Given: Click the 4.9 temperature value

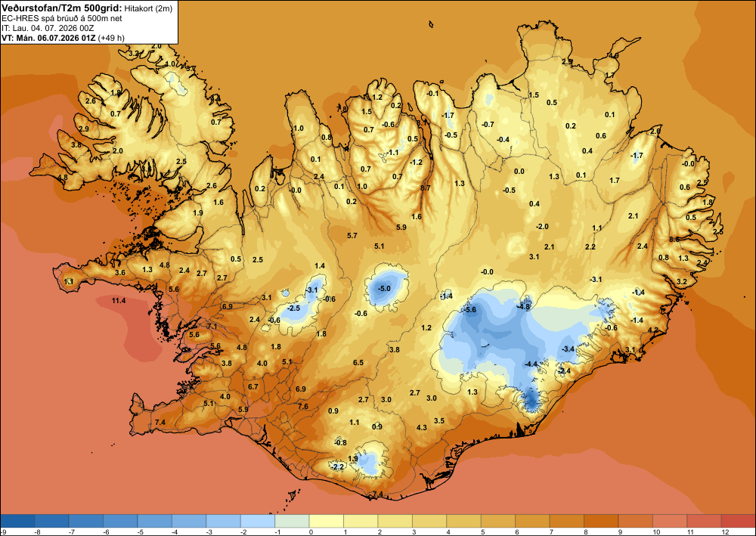Looking at the screenshot, I should point(613,56).
